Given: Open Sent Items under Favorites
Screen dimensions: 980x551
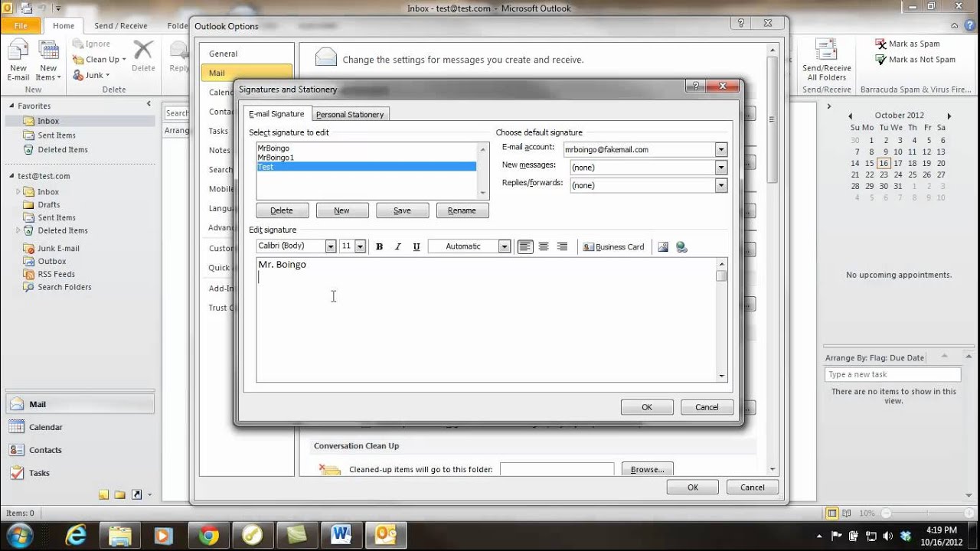Looking at the screenshot, I should [57, 135].
